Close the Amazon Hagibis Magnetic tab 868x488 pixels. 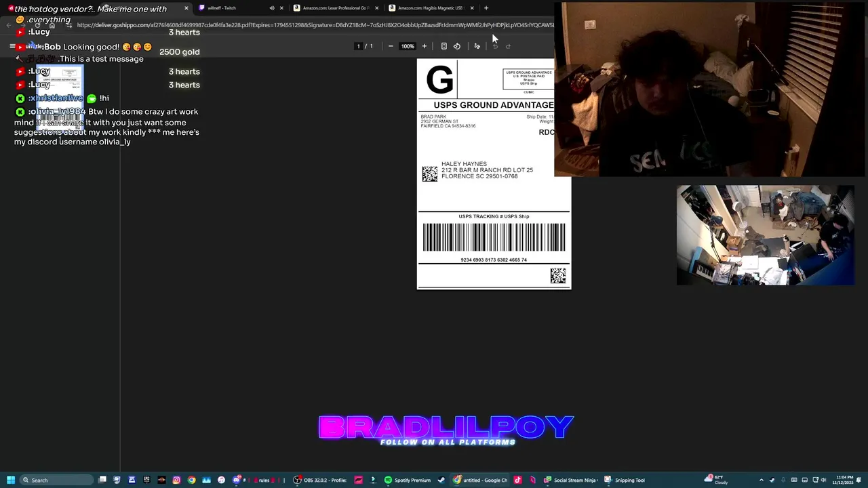(x=472, y=8)
